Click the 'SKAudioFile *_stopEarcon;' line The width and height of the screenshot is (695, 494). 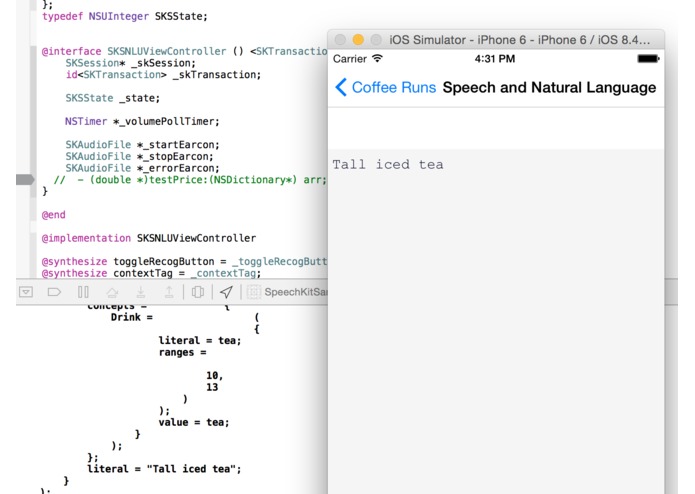(x=139, y=156)
